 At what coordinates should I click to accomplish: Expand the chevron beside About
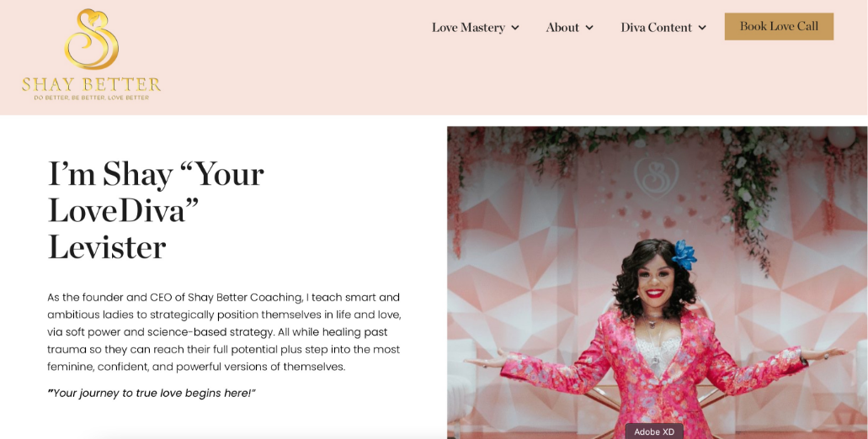pyautogui.click(x=589, y=28)
